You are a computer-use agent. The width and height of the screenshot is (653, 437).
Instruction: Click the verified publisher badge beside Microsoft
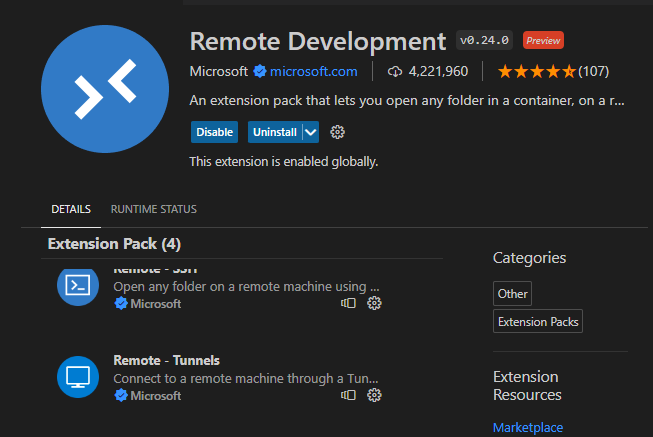point(259,71)
